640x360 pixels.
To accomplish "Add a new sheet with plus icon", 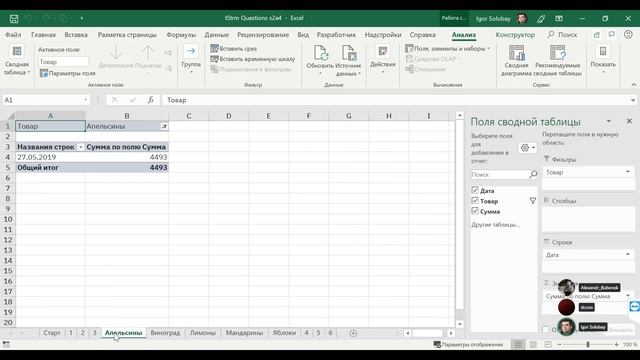I will [353, 333].
